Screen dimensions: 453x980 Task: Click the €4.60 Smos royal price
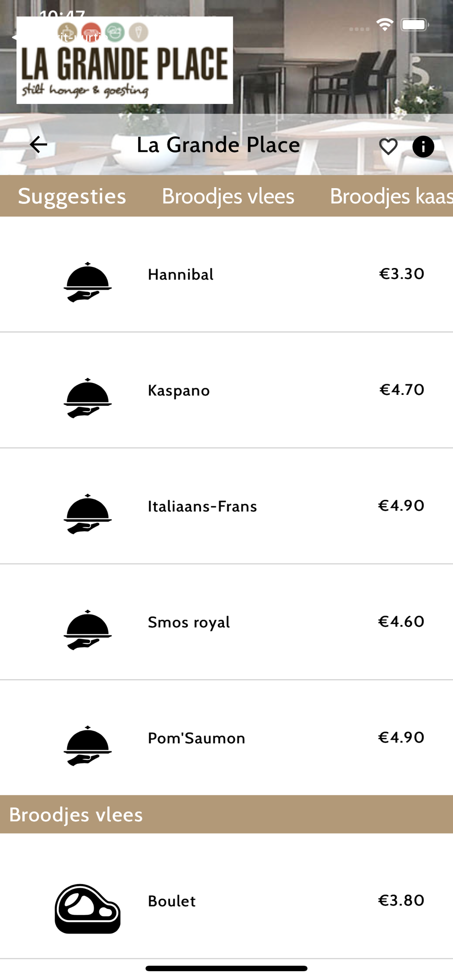[x=401, y=621]
